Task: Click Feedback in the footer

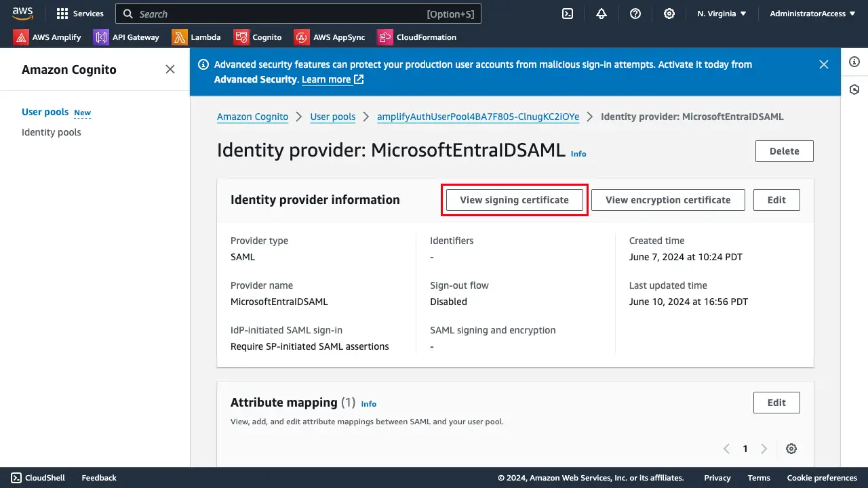Action: point(99,478)
